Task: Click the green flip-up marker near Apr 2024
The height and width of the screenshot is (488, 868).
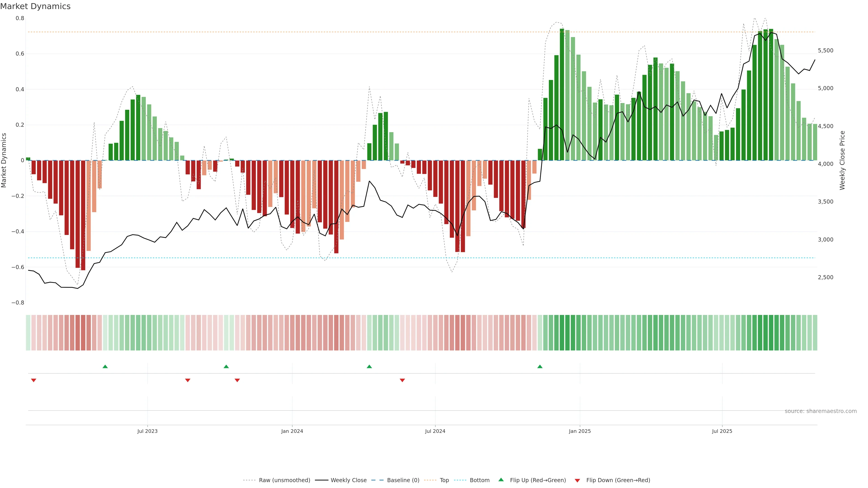Action: [x=369, y=366]
